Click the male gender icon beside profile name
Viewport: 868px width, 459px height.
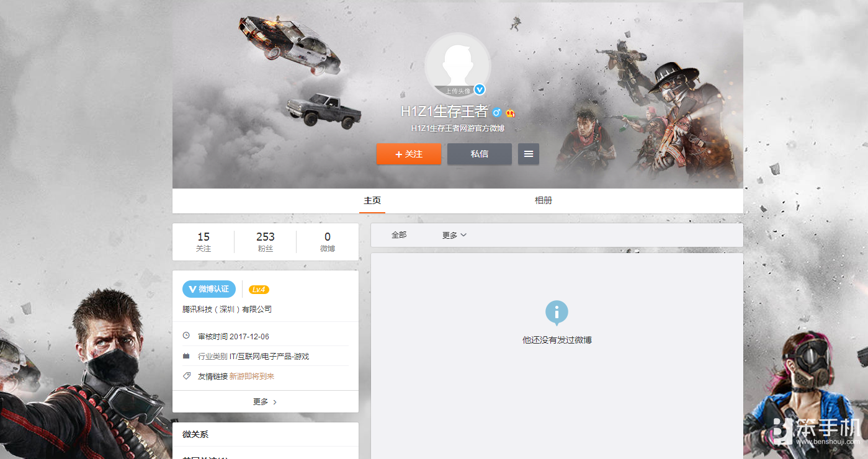click(x=496, y=112)
